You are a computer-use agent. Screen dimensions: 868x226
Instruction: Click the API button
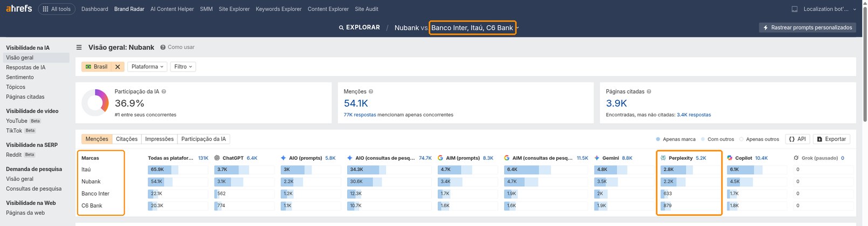797,139
